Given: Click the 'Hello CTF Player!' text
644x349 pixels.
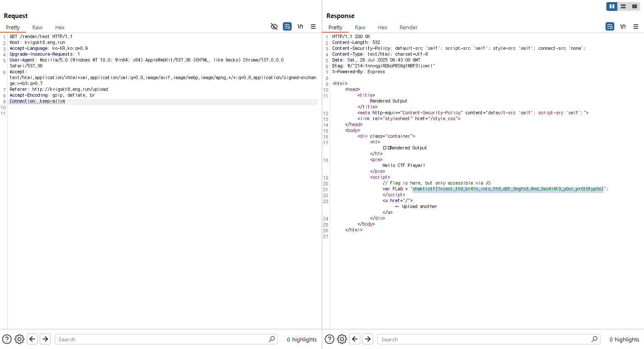Looking at the screenshot, I should tap(403, 165).
